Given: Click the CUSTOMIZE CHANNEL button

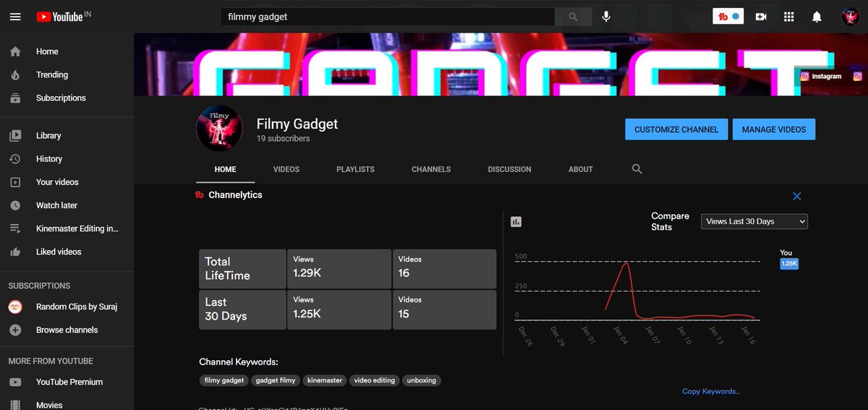Looking at the screenshot, I should tap(676, 129).
